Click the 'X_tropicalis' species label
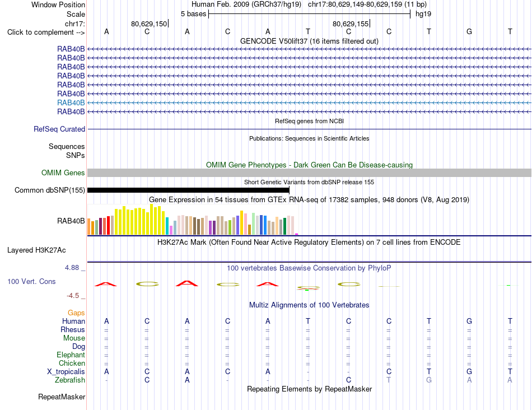The width and height of the screenshot is (532, 410). tap(66, 372)
